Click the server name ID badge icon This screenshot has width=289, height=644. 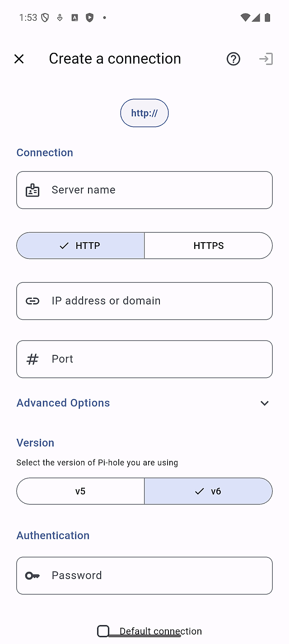tap(33, 190)
